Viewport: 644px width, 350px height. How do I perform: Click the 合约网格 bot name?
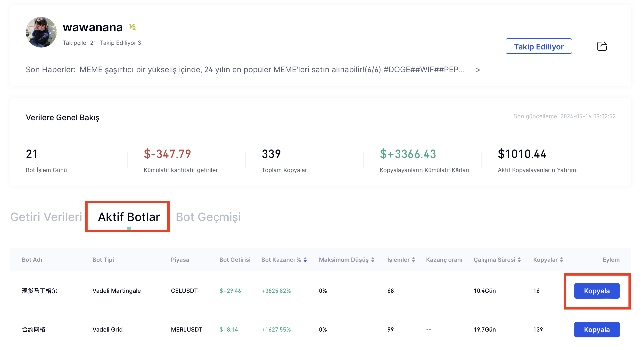pyautogui.click(x=34, y=330)
